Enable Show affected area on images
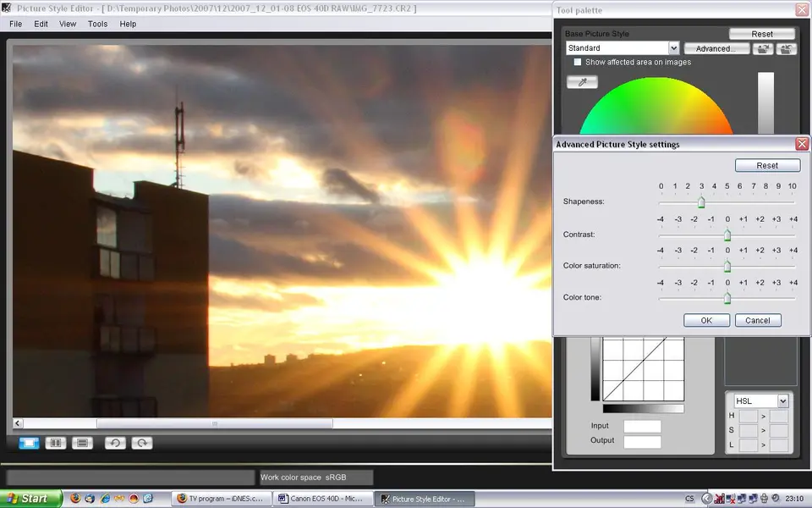 point(578,63)
